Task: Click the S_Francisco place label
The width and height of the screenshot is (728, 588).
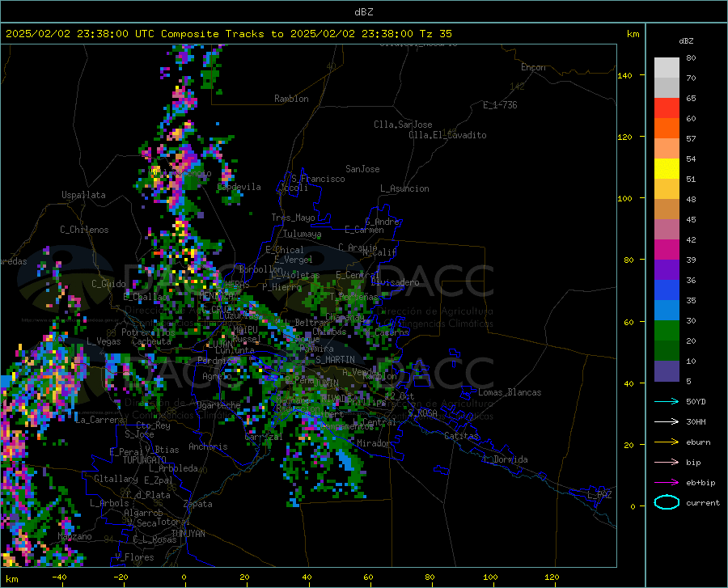Action: [318, 179]
